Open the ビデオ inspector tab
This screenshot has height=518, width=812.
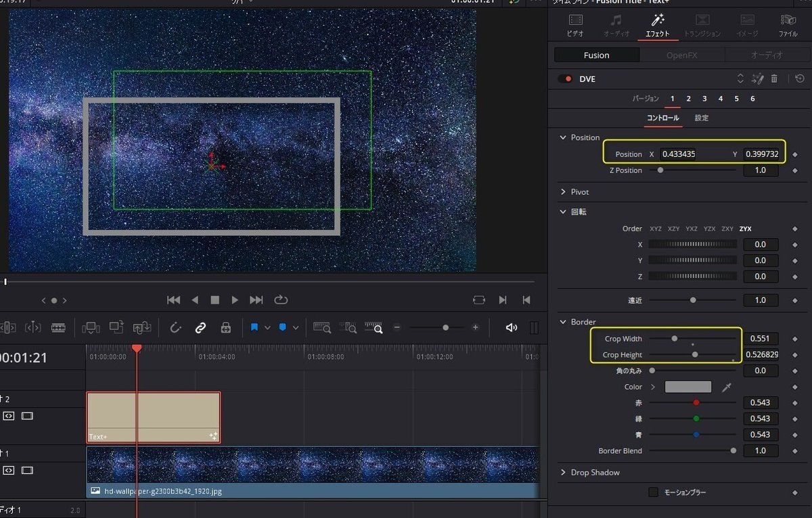click(x=575, y=25)
